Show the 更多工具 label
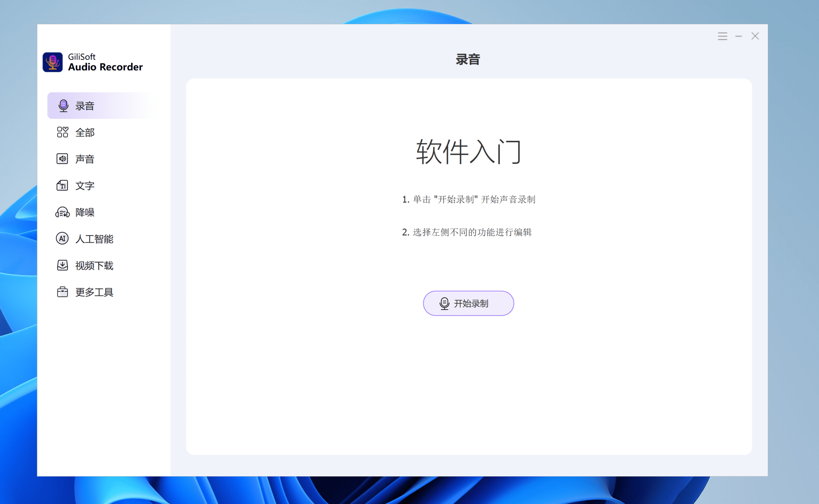The image size is (819, 504). coord(94,292)
